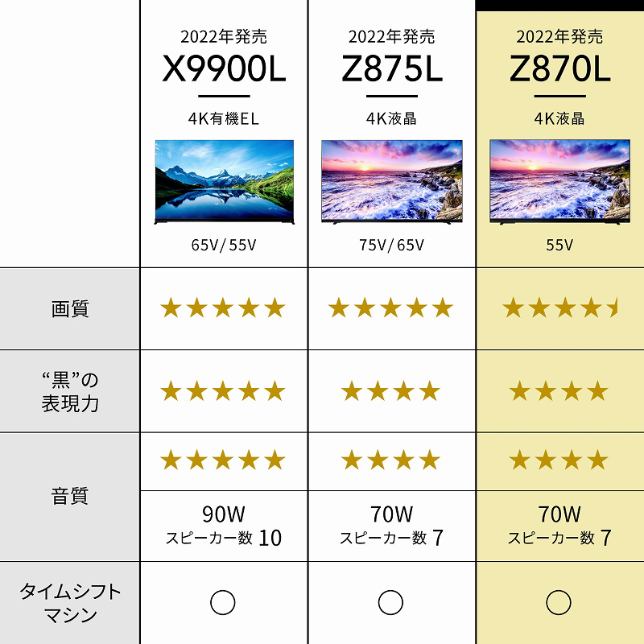
Task: Click the Z875L sound quality star rating
Action: [x=390, y=460]
